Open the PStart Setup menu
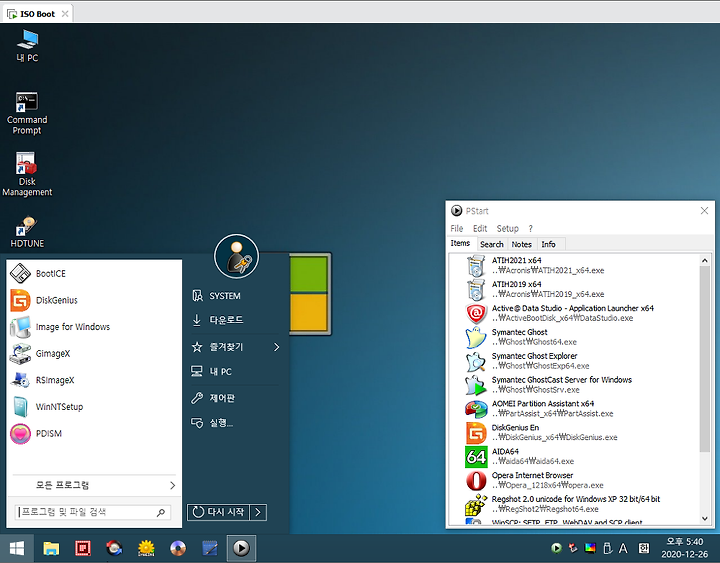This screenshot has width=720, height=563. (x=507, y=228)
